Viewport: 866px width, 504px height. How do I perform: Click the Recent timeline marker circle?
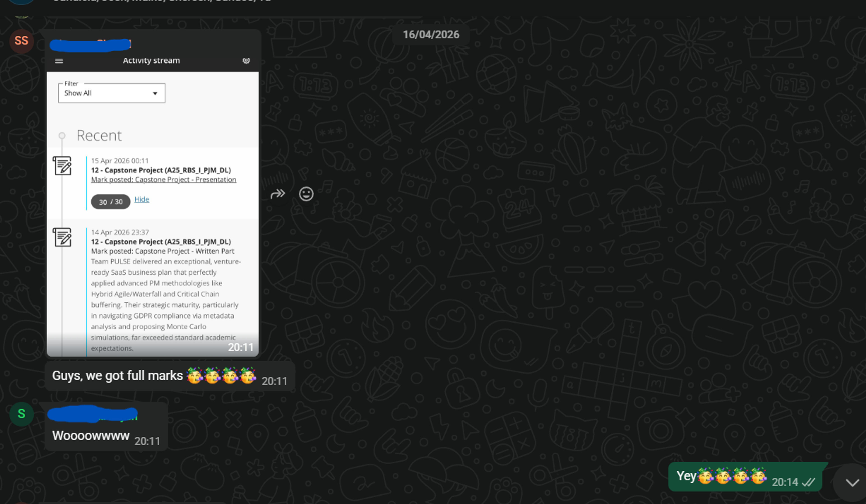coord(62,136)
